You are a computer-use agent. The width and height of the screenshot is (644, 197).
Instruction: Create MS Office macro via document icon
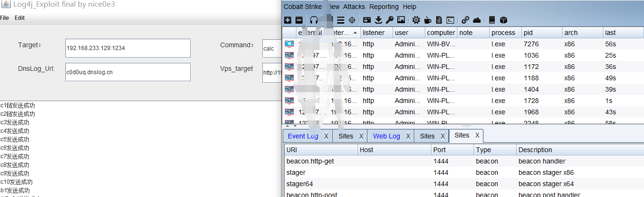(x=439, y=20)
